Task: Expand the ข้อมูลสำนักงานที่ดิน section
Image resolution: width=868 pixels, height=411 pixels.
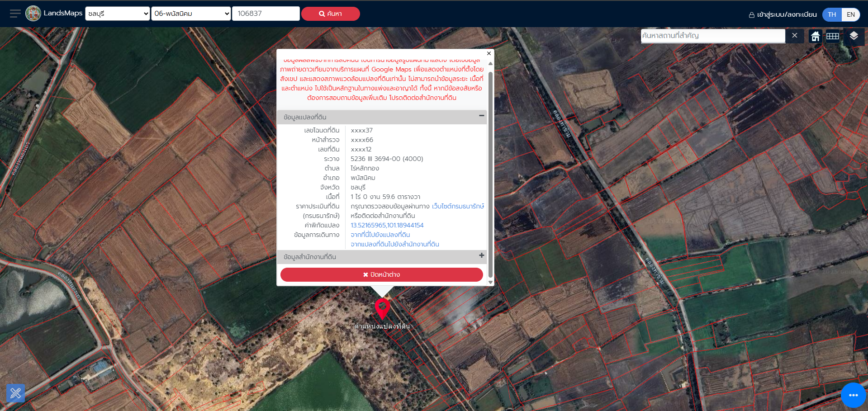Action: pyautogui.click(x=481, y=255)
